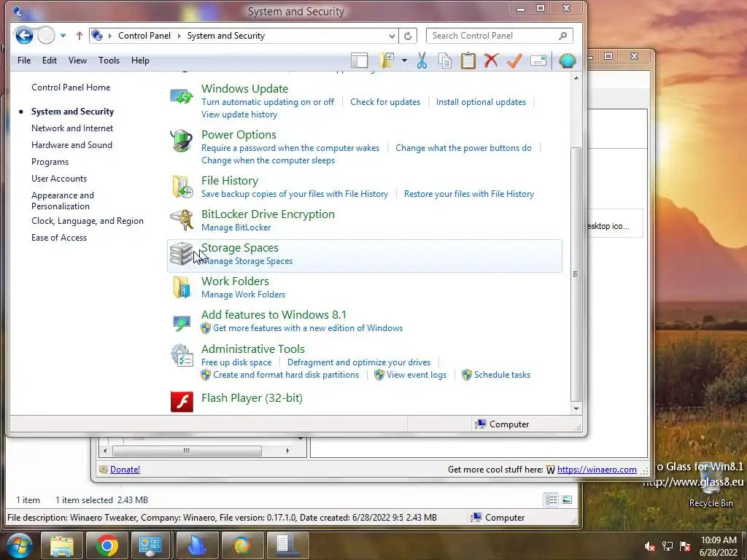This screenshot has width=747, height=560.
Task: Click the folder options toolbar icon
Action: (x=387, y=61)
